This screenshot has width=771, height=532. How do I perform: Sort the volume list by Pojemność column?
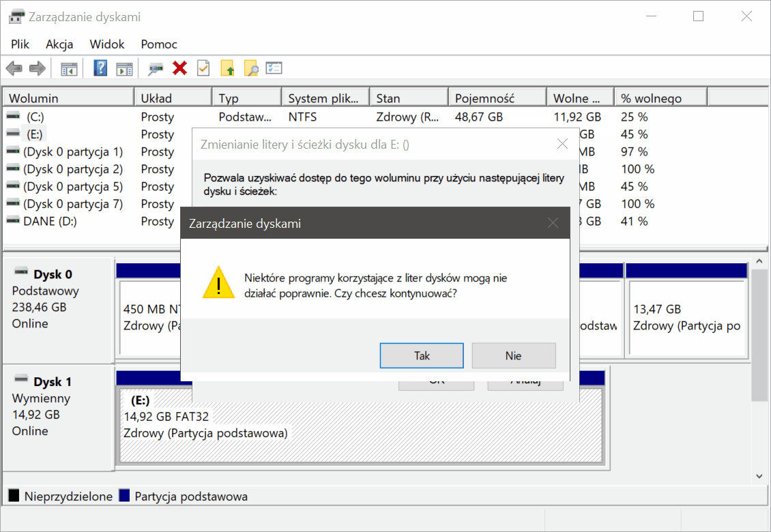[x=496, y=98]
